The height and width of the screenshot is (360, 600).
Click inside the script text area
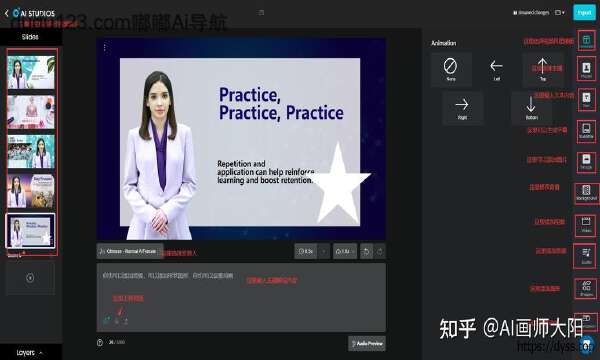pos(241,297)
